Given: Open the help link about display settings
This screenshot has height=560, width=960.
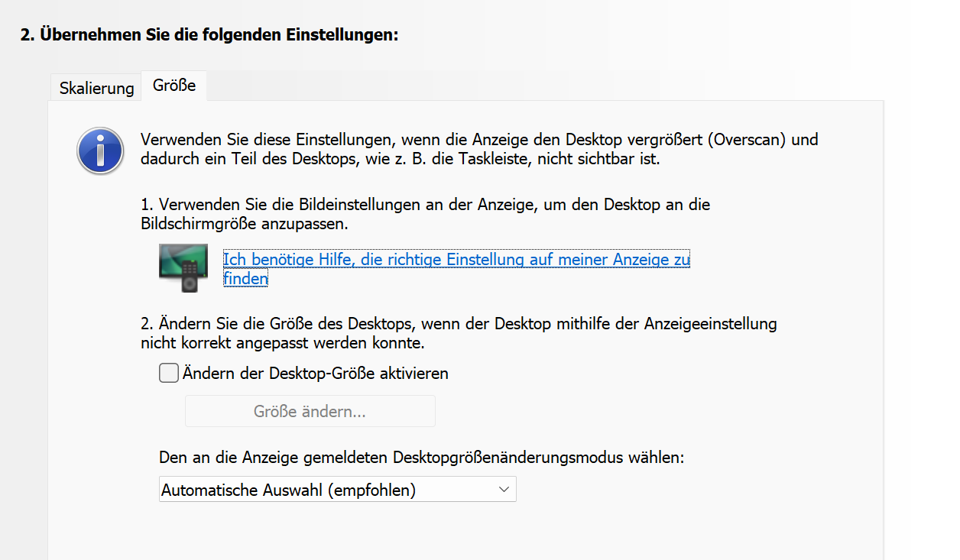Looking at the screenshot, I should tap(456, 269).
